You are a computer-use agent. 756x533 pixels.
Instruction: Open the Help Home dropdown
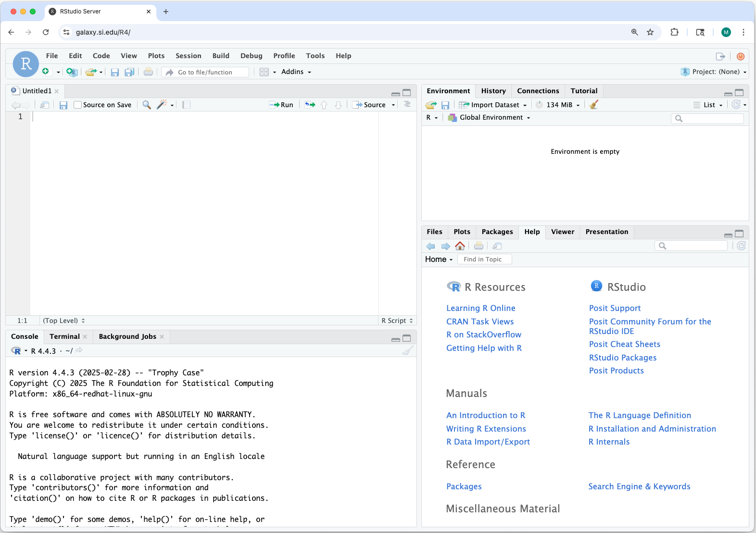[x=439, y=259]
